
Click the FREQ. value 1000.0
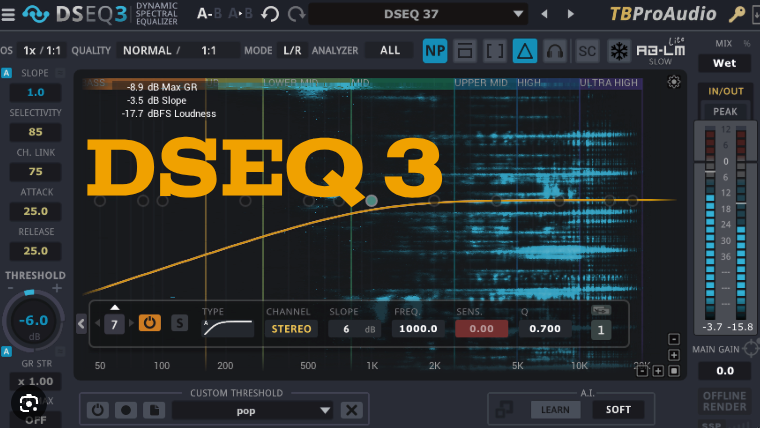click(418, 329)
